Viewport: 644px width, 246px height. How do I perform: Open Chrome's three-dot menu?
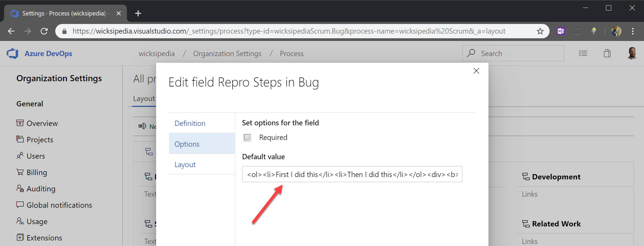coord(633,31)
